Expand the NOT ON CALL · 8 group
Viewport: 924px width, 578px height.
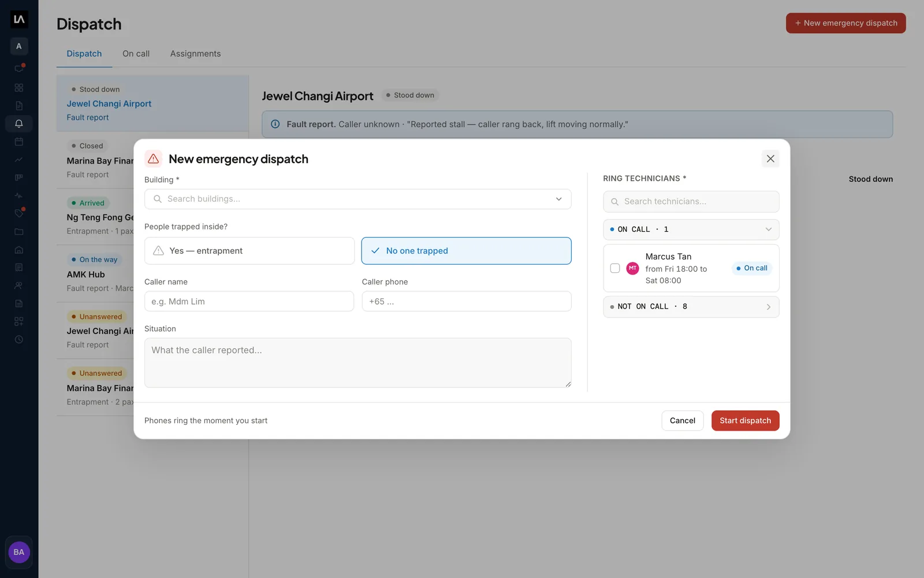(691, 307)
